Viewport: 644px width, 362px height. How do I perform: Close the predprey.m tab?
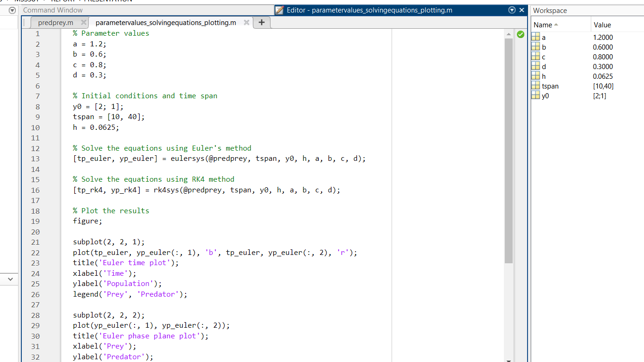click(x=83, y=22)
